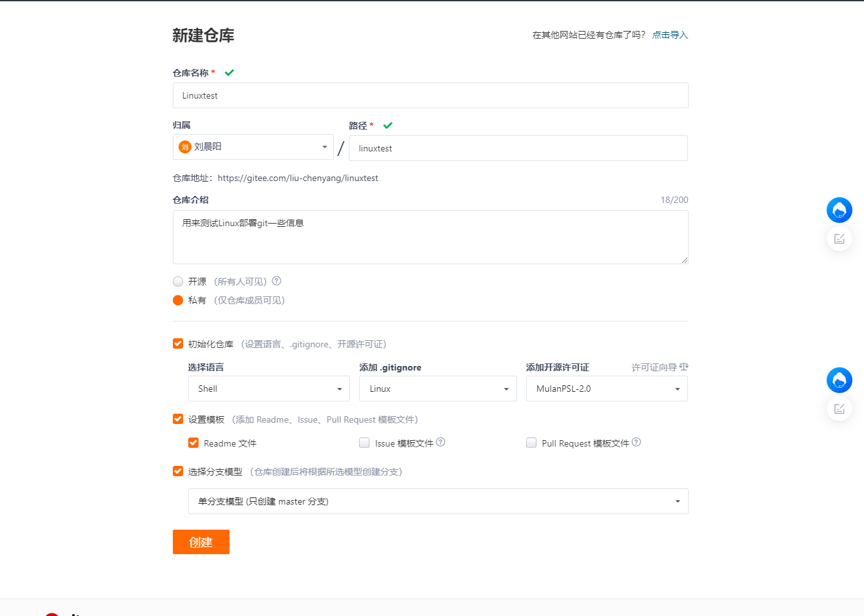Click the 选择语言 label

[206, 367]
